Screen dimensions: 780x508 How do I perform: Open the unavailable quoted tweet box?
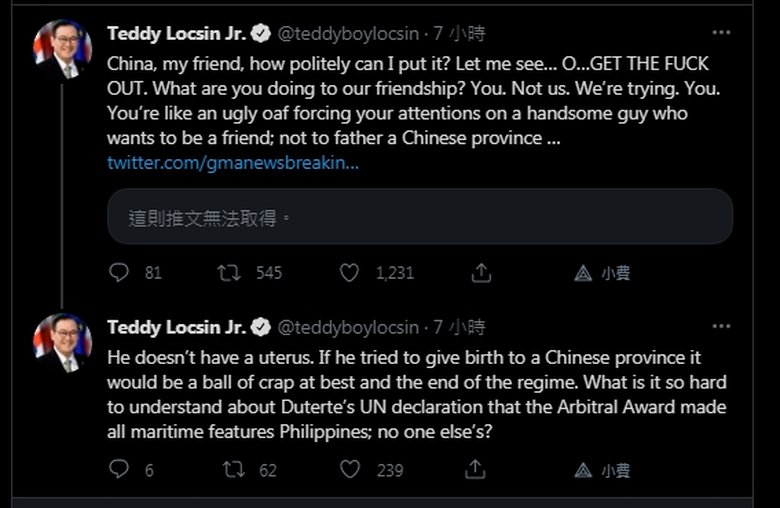pos(420,217)
